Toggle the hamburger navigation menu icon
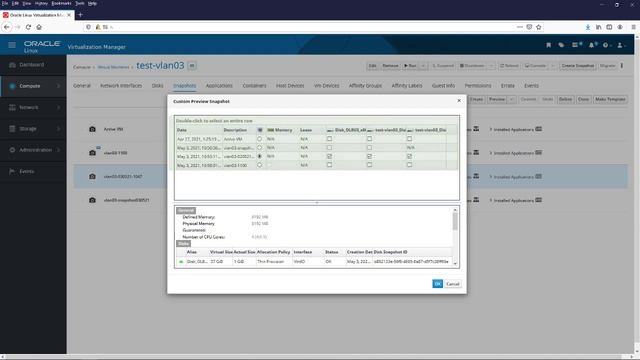This screenshot has height=360, width=640. 12,45
